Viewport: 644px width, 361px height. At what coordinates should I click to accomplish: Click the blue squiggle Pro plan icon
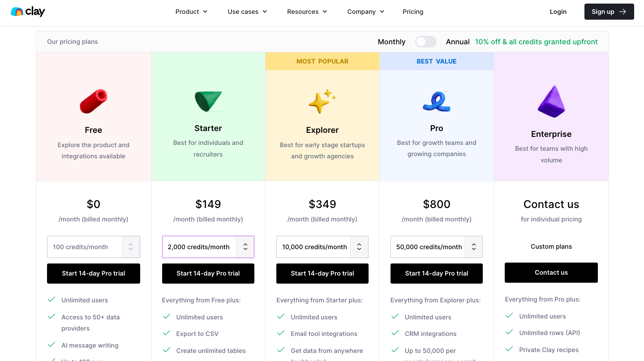point(436,101)
